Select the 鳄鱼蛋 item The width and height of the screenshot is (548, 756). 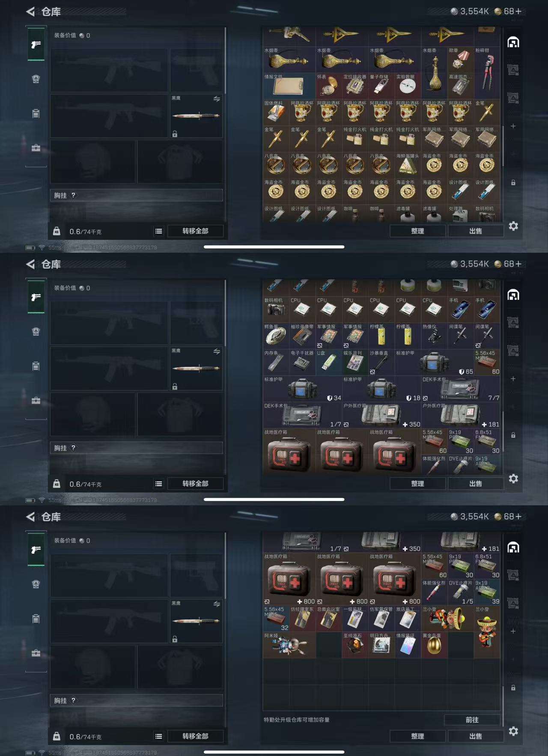[x=276, y=336]
